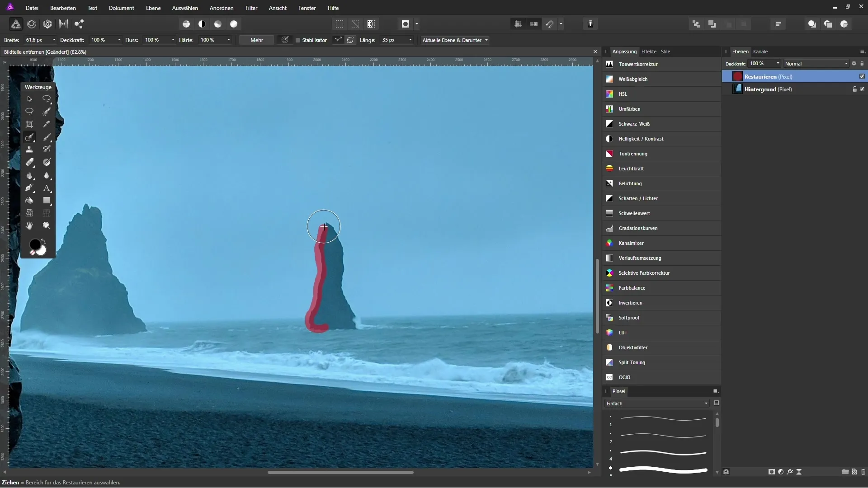Select the Move tool arrow
868x488 pixels.
pyautogui.click(x=29, y=99)
